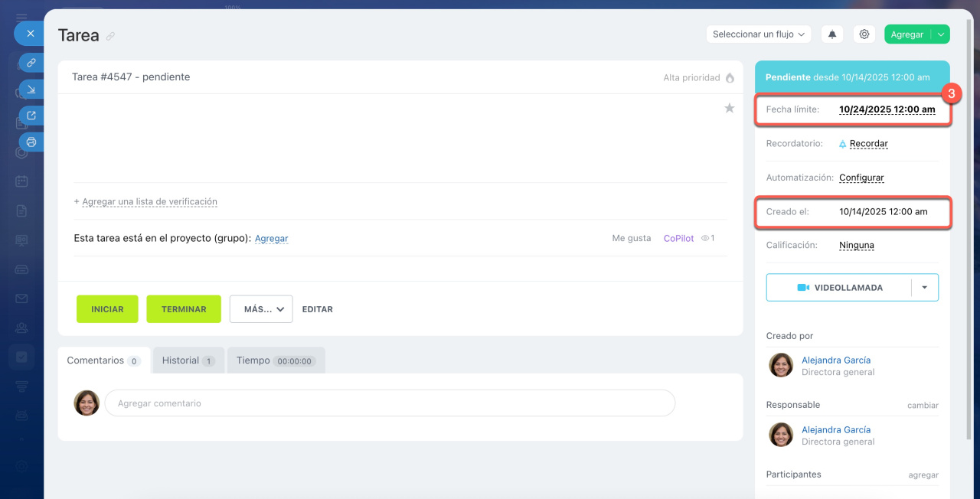Open task in new window icon

click(x=31, y=116)
